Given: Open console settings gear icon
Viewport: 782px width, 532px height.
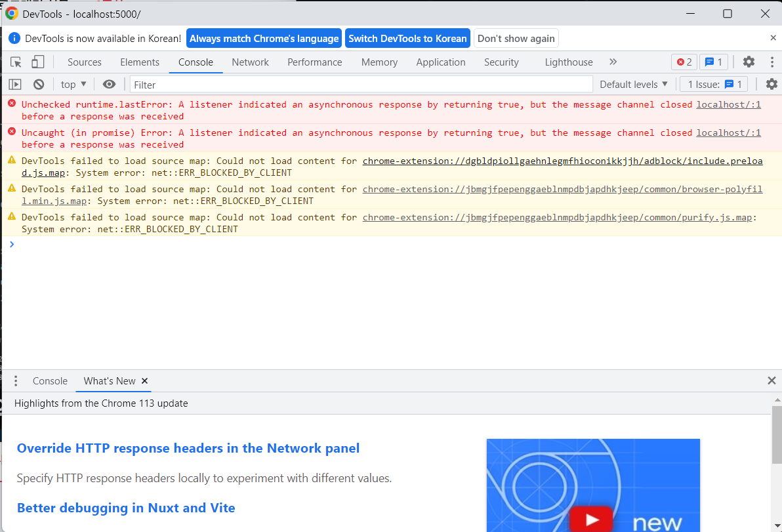Looking at the screenshot, I should pyautogui.click(x=772, y=84).
